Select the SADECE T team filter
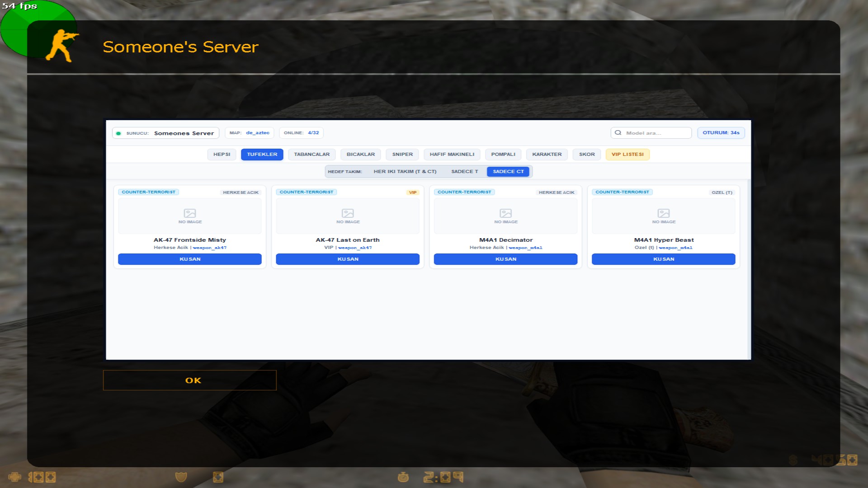The height and width of the screenshot is (488, 868). coord(464,172)
